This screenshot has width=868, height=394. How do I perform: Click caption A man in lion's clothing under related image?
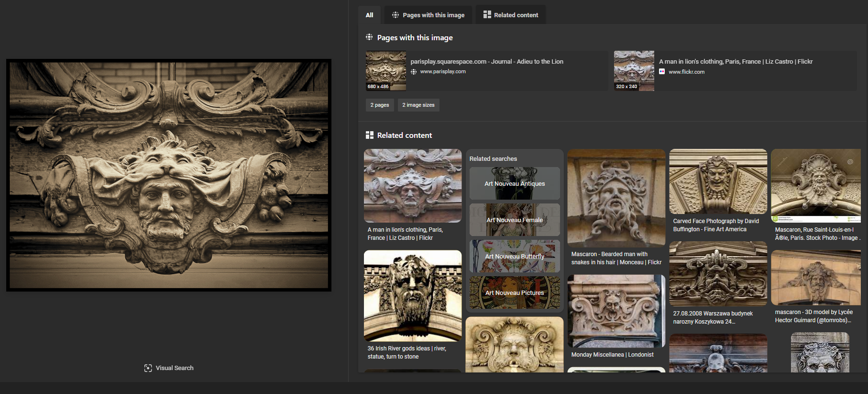pyautogui.click(x=405, y=234)
